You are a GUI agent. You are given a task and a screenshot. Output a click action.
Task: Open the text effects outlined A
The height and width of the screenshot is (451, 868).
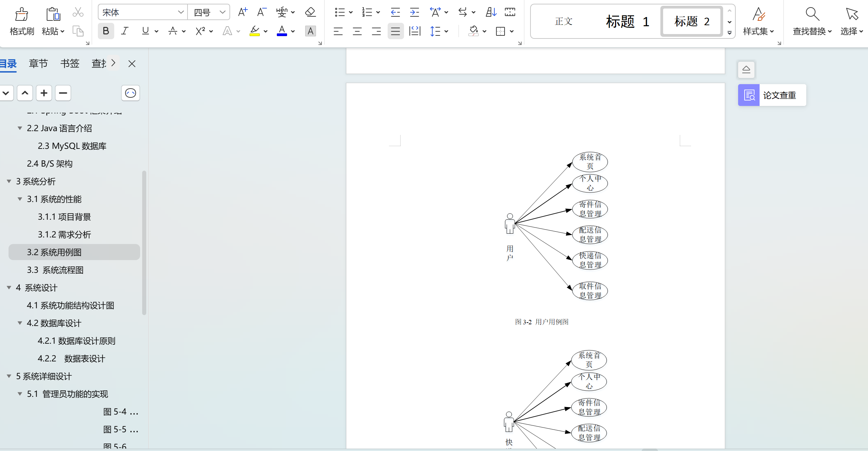coord(227,31)
